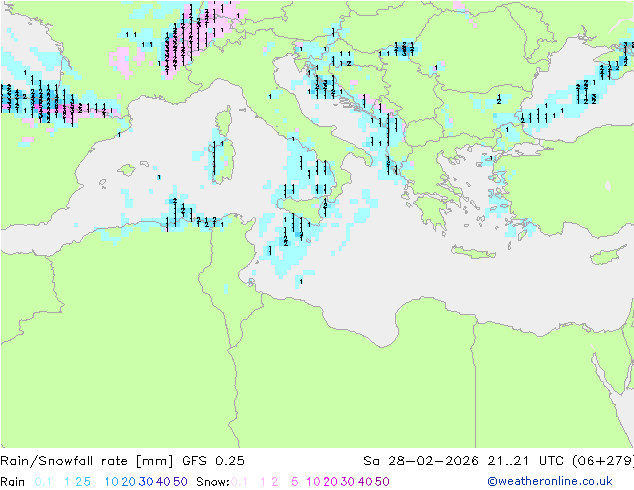Select the Snow legend value 20
The height and width of the screenshot is (490, 634).
point(330,482)
